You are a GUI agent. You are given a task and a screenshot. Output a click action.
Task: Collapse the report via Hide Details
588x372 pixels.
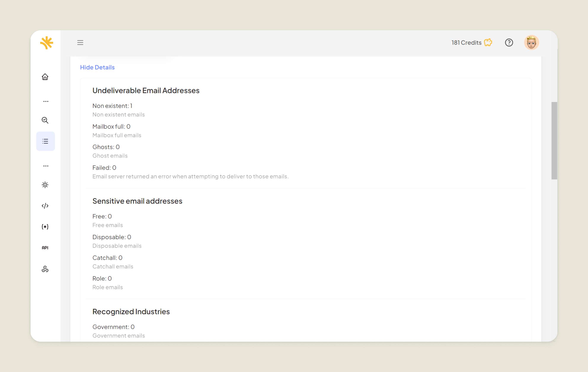click(x=97, y=67)
